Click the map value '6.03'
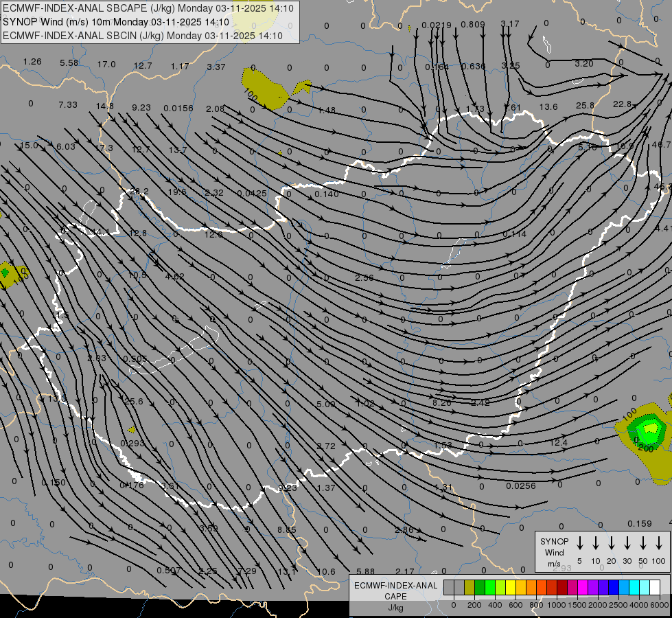This screenshot has width=672, height=618. click(66, 147)
